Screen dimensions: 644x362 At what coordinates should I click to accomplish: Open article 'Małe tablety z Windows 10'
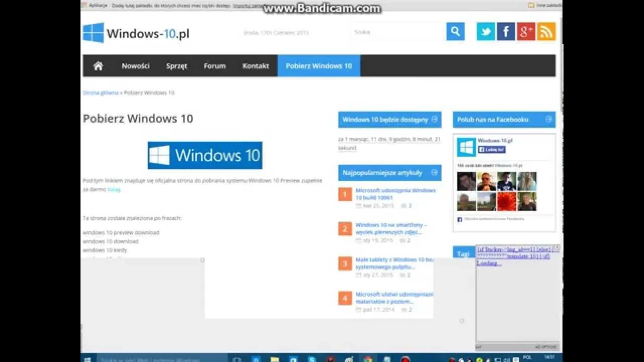click(394, 263)
